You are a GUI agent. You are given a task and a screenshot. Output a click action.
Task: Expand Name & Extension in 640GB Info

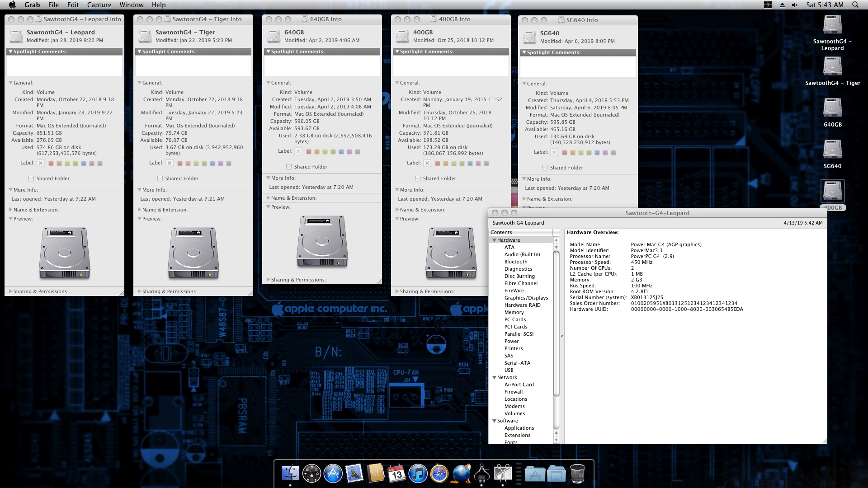(x=268, y=198)
